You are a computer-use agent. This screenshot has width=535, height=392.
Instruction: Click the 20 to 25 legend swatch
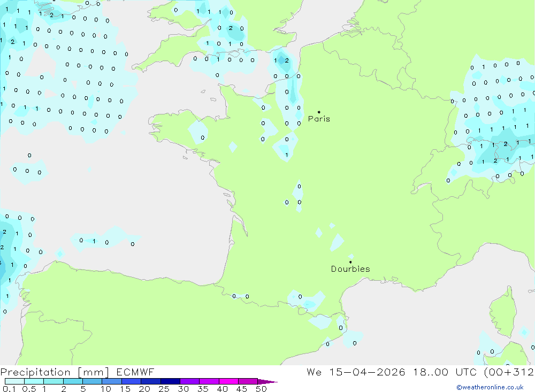click(x=151, y=381)
